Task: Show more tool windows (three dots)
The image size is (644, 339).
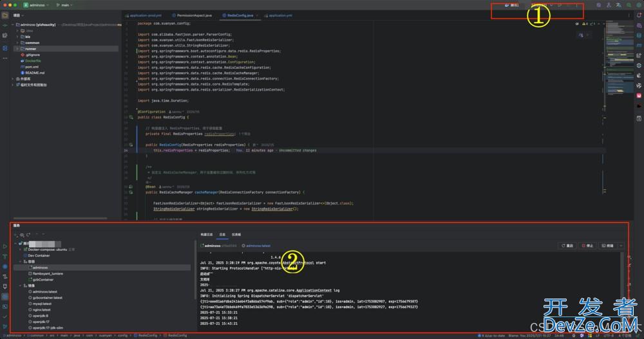Action: pyautogui.click(x=5, y=58)
